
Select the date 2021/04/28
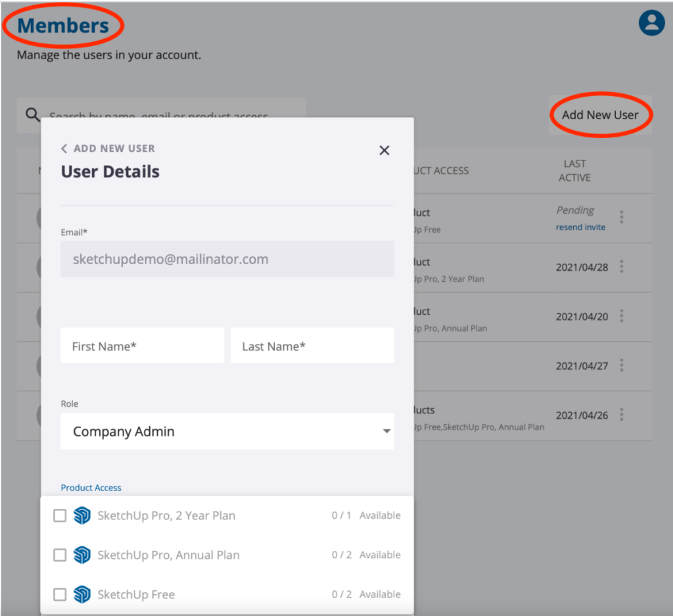pos(582,268)
